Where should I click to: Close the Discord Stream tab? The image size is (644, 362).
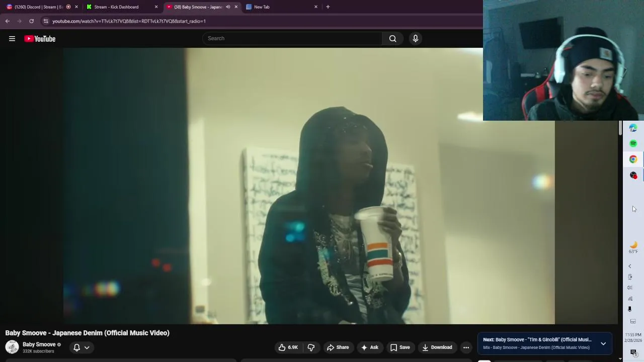coord(76,7)
